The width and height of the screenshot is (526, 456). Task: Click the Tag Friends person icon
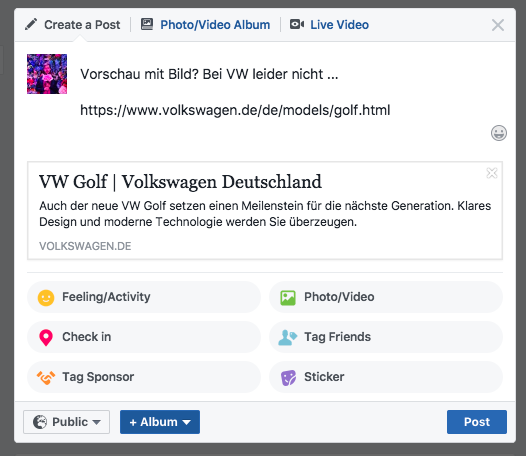287,338
